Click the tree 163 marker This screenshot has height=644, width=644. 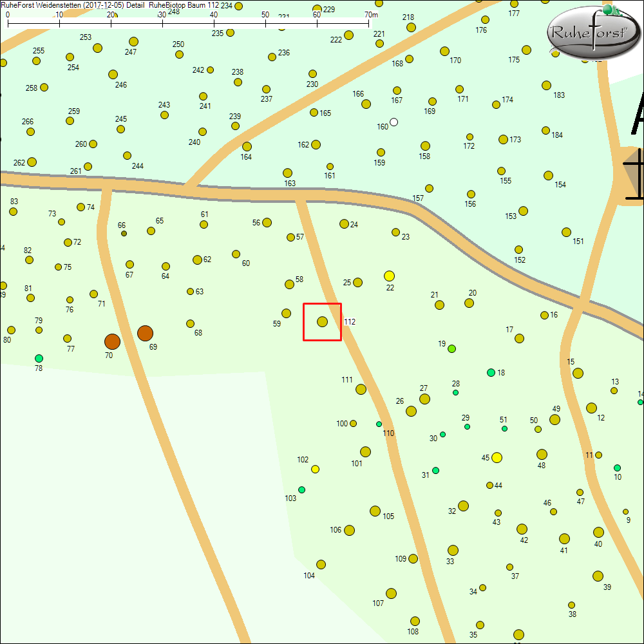[287, 173]
